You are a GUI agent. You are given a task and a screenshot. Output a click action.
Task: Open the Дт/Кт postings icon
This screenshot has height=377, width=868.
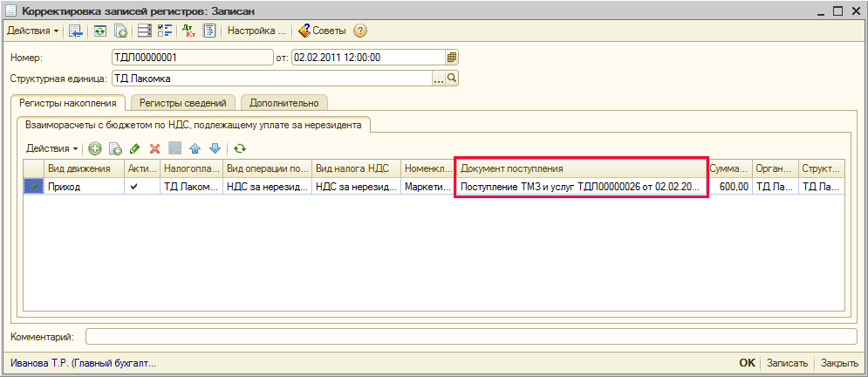click(188, 31)
